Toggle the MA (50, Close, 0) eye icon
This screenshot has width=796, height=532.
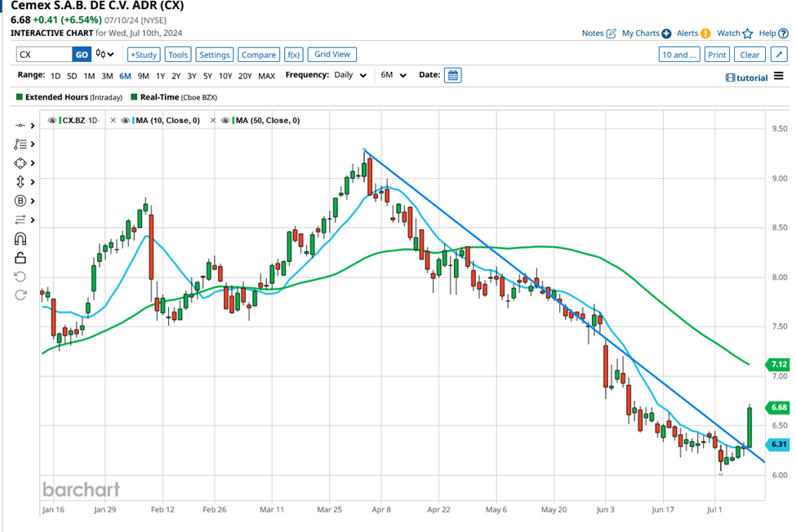[226, 120]
